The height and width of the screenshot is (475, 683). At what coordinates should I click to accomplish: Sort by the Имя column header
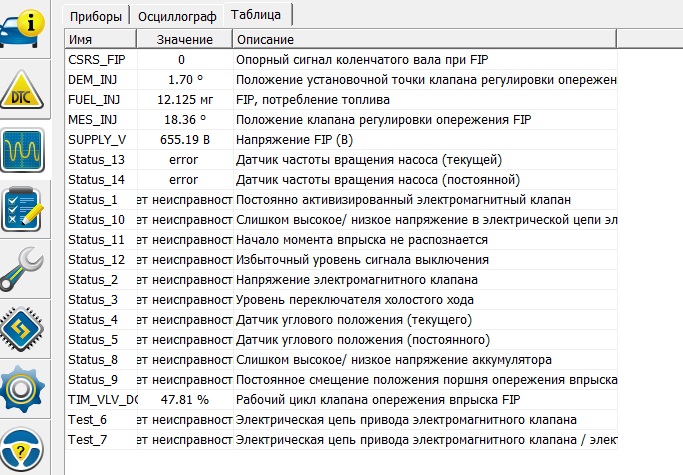pyautogui.click(x=101, y=39)
